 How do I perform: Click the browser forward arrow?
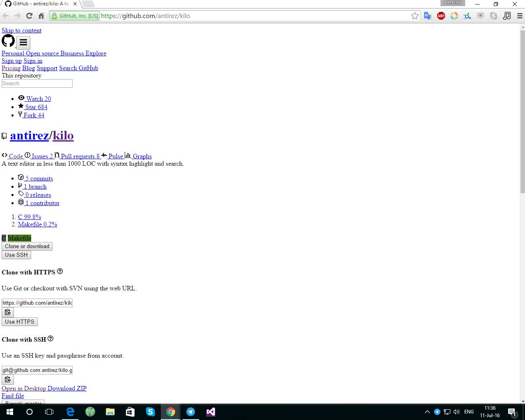pos(17,16)
